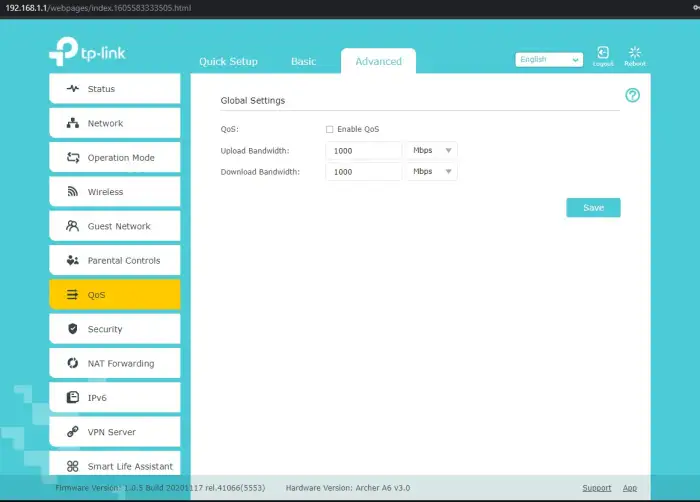Click the Security shield icon
The height and width of the screenshot is (502, 700).
(x=72, y=329)
